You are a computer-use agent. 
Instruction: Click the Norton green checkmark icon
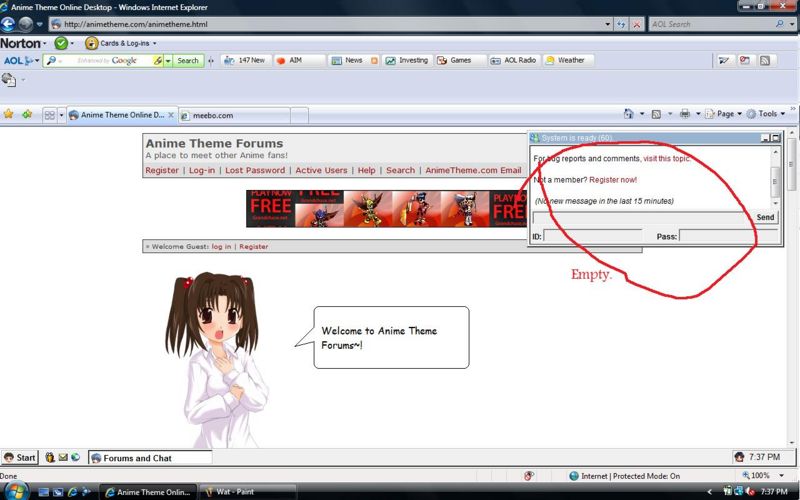point(61,43)
